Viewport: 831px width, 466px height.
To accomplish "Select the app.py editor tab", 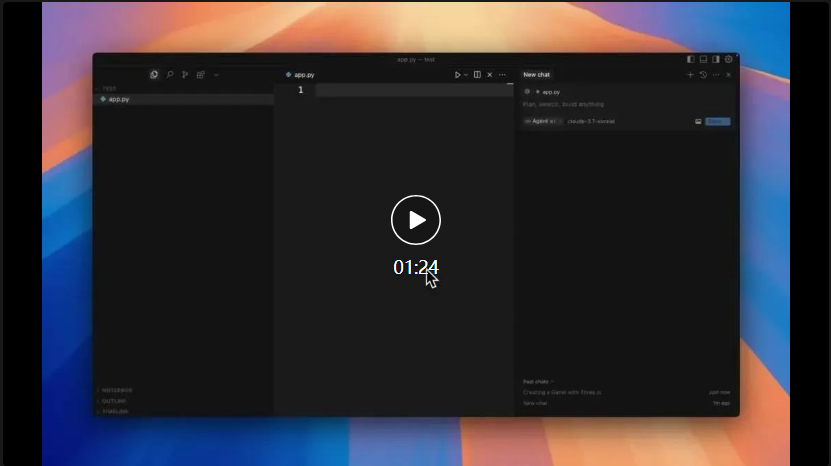I will pos(304,75).
